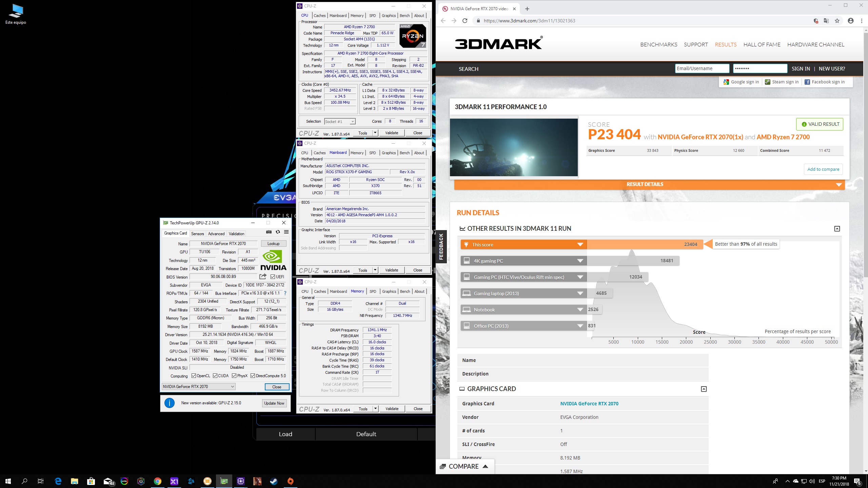Bookmark the page with the star icon
The width and height of the screenshot is (868, 488).
click(837, 21)
